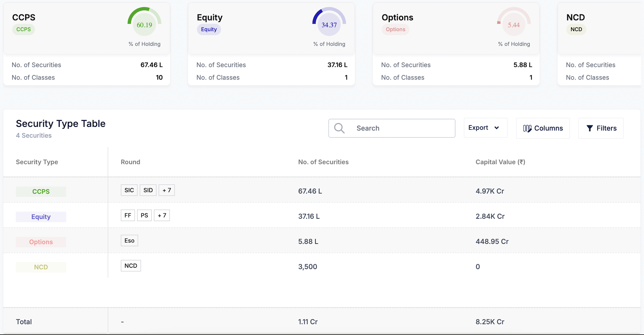
Task: Click the CCPS holding percentage gauge
Action: [x=144, y=25]
